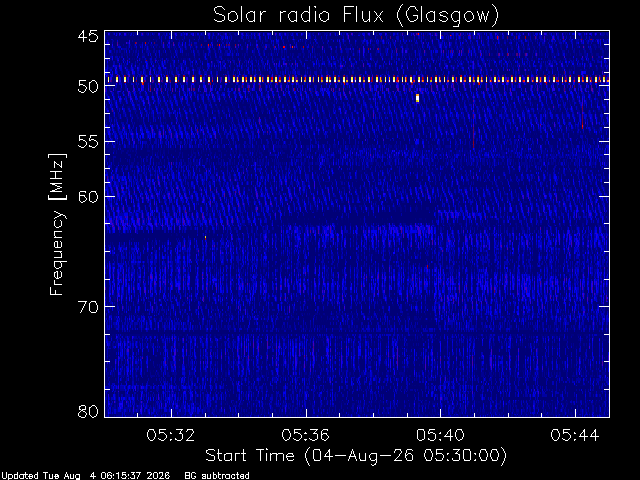The width and height of the screenshot is (640, 480).
Task: Click the bright white burst below 50 MHz
Action: click(417, 98)
